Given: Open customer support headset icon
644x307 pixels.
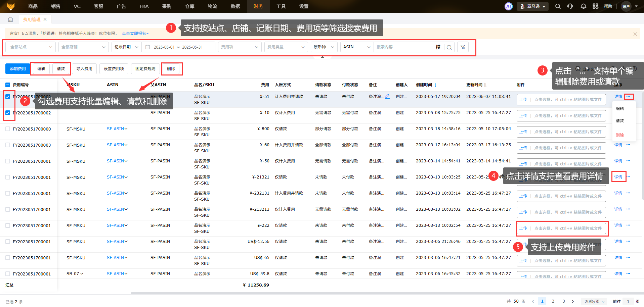Looking at the screenshot, I should [x=570, y=6].
